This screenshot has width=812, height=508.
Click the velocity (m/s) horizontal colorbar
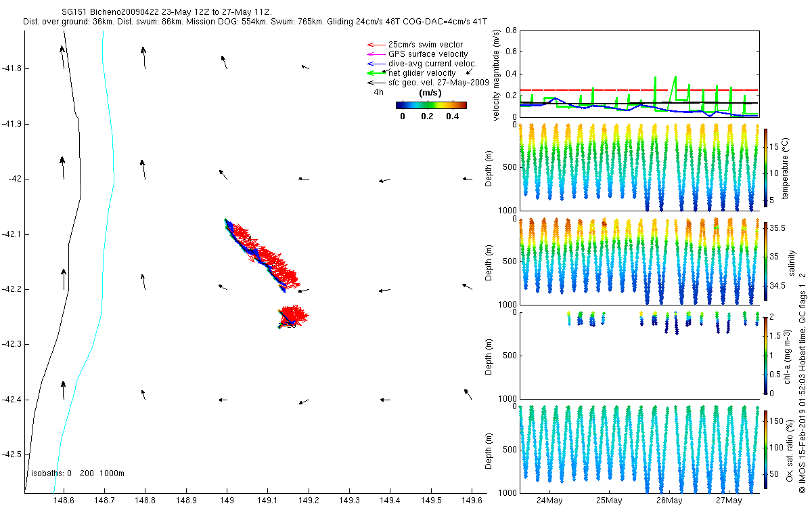[431, 105]
